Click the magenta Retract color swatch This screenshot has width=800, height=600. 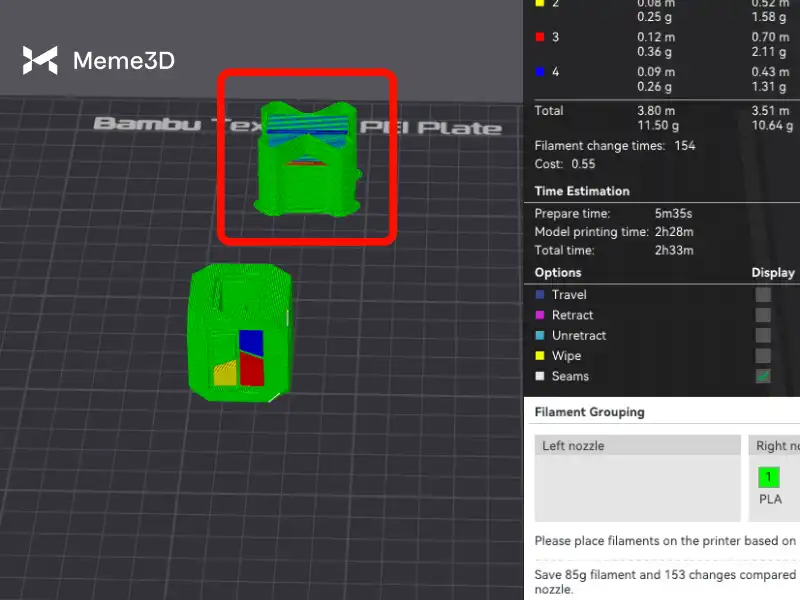540,315
